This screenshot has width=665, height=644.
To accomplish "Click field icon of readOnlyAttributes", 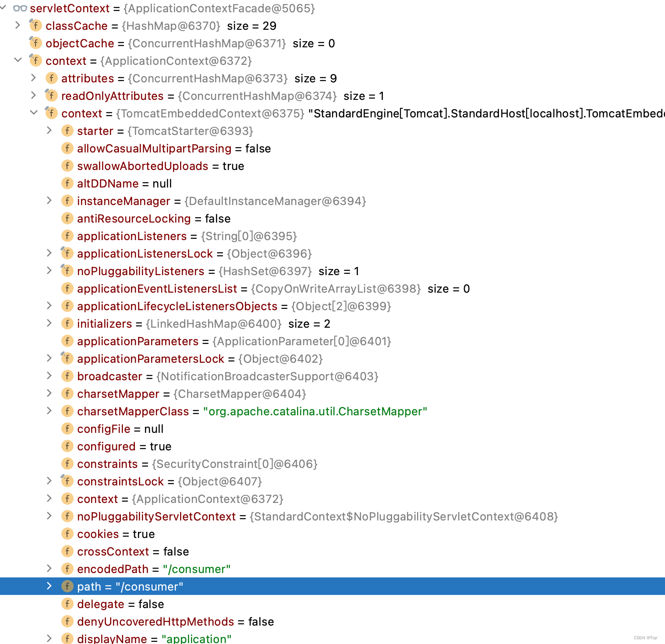I will [x=51, y=96].
